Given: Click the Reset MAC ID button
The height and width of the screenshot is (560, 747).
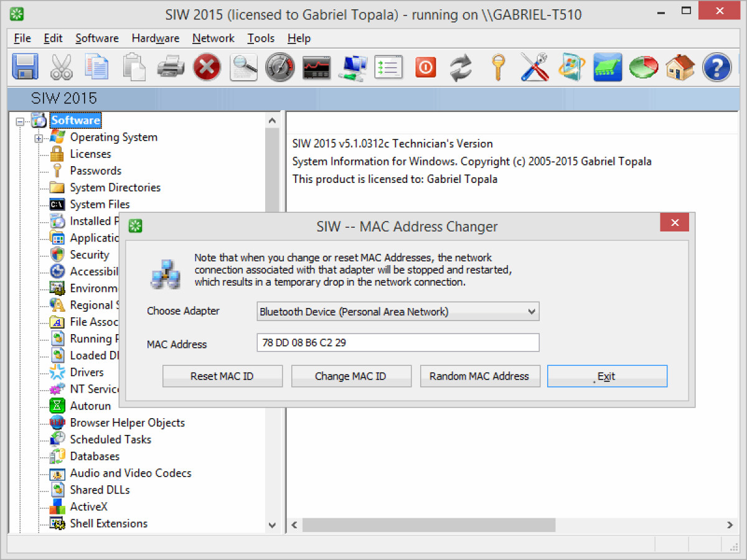Looking at the screenshot, I should (x=222, y=376).
